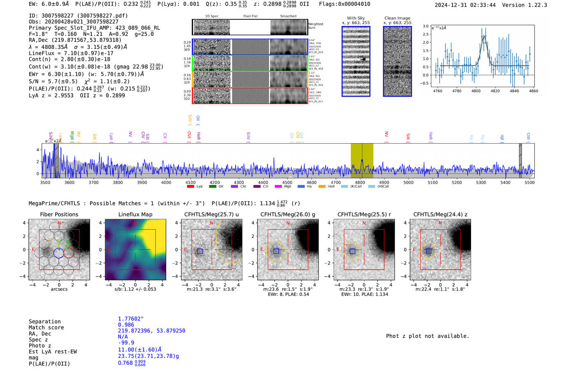Click the (H)CaII legend swatch
The image size is (576, 392).
point(372,186)
